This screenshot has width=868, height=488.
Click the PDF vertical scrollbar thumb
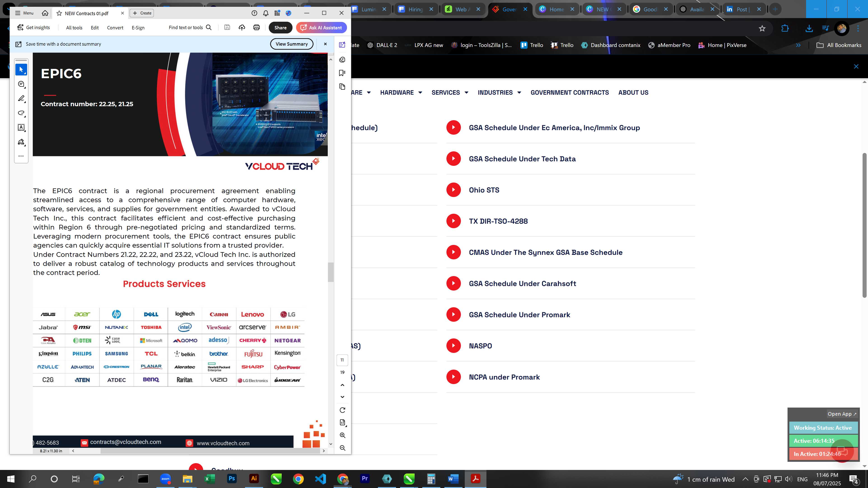(x=330, y=272)
